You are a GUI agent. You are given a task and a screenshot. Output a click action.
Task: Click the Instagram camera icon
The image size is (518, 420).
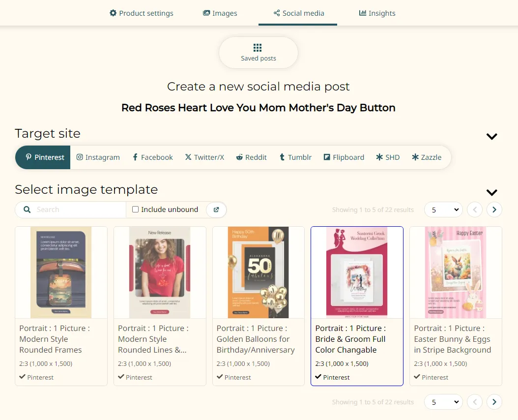point(80,157)
